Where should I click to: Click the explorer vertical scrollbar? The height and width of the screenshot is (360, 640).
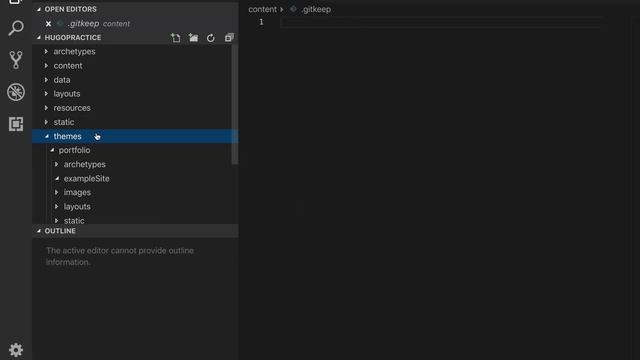(x=235, y=104)
